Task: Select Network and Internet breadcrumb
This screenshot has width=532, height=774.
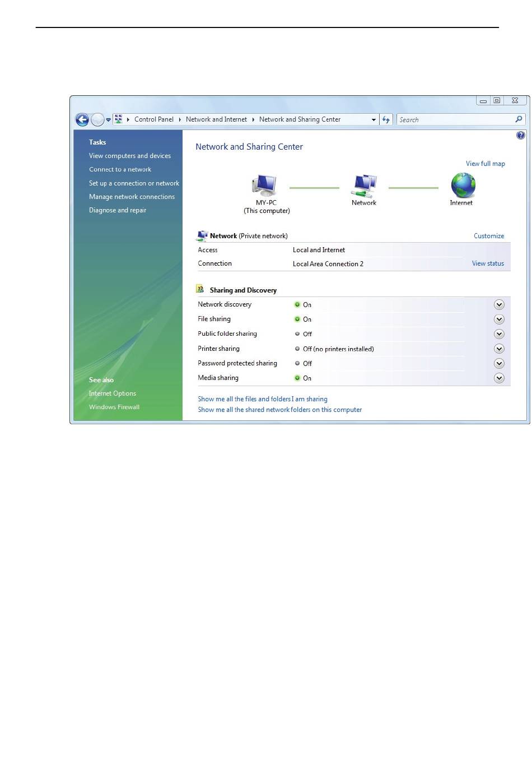Action: pyautogui.click(x=216, y=119)
